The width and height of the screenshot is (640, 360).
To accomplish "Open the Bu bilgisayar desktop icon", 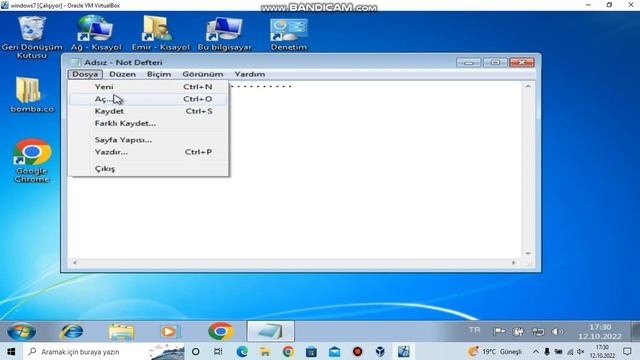I will [224, 33].
